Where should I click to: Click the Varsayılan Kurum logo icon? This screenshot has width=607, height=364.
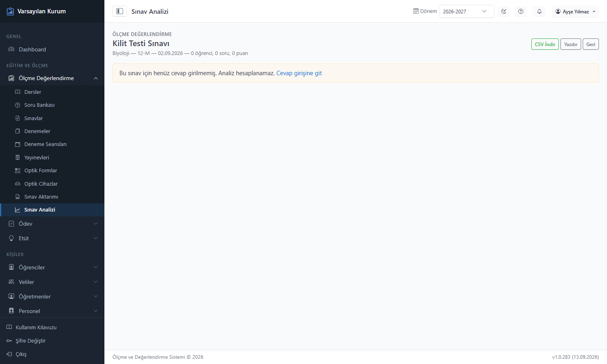(x=11, y=11)
